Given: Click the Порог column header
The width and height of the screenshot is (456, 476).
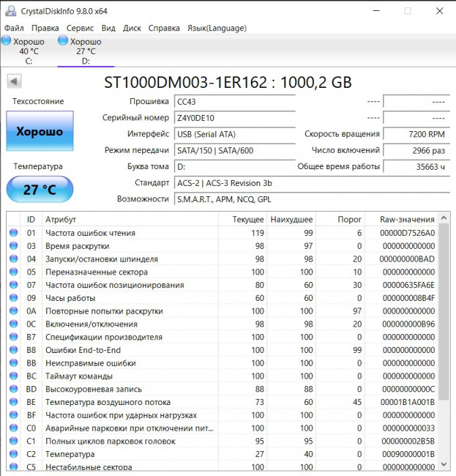Looking at the screenshot, I should (340, 219).
